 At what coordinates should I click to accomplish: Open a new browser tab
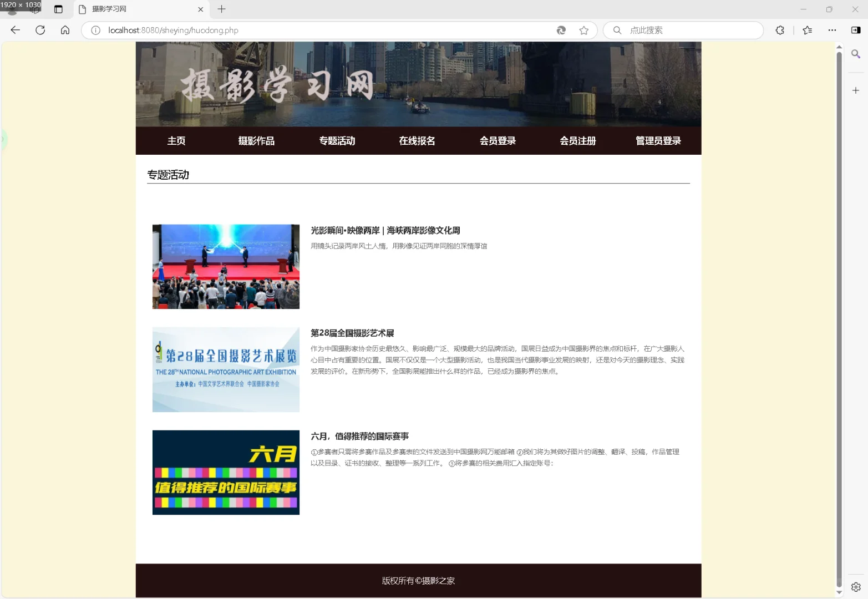coord(221,9)
